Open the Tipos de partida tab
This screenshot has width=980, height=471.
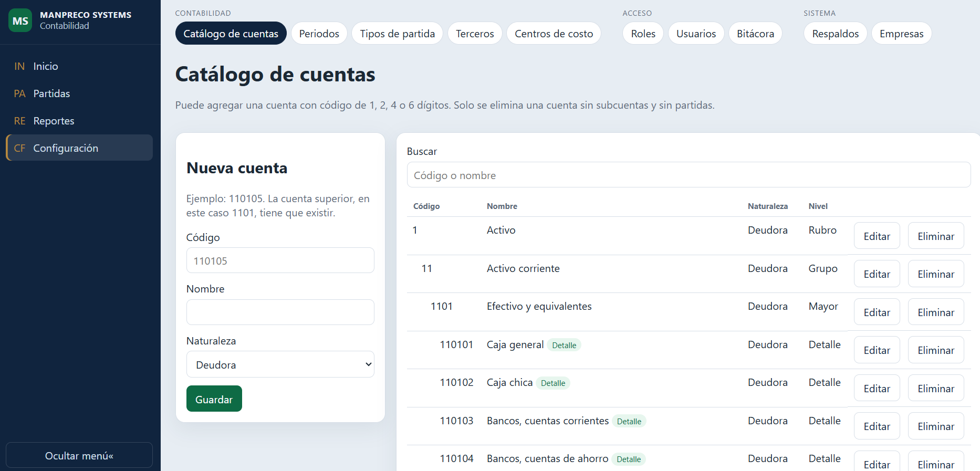tap(398, 34)
